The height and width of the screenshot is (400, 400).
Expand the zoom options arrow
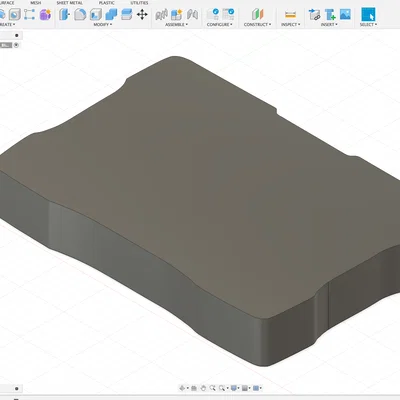[227, 388]
